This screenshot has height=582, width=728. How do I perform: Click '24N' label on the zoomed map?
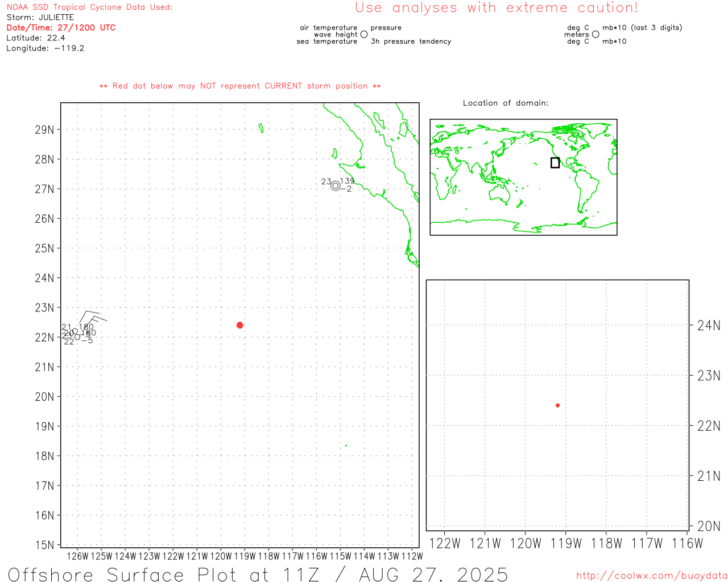coord(709,326)
